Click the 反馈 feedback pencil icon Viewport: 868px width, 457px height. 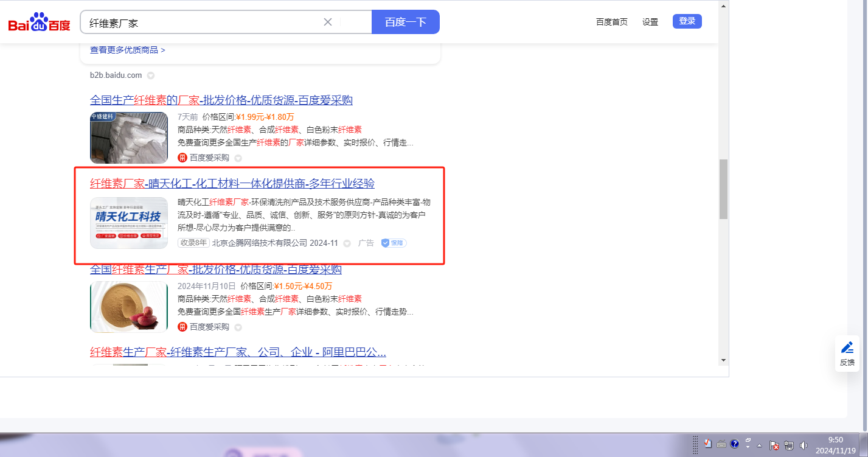(x=847, y=347)
